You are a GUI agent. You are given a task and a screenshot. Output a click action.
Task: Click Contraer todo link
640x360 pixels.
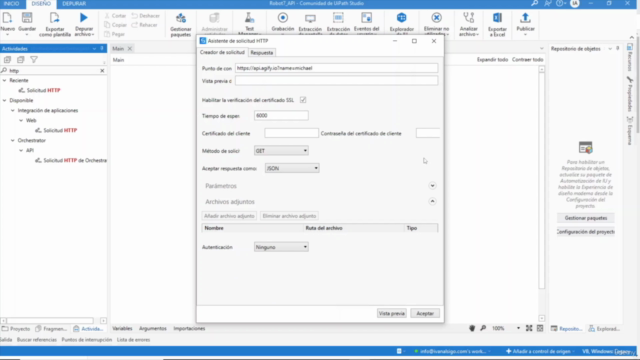527,60
